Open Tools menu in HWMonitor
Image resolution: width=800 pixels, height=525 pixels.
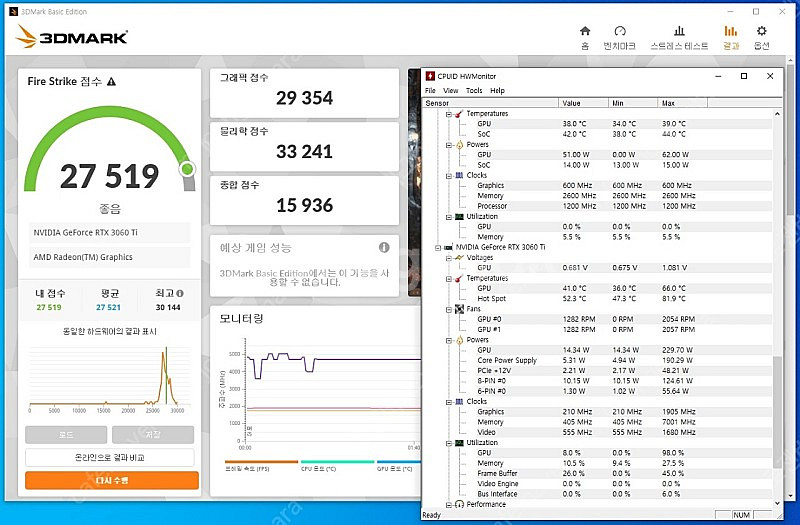[x=473, y=90]
